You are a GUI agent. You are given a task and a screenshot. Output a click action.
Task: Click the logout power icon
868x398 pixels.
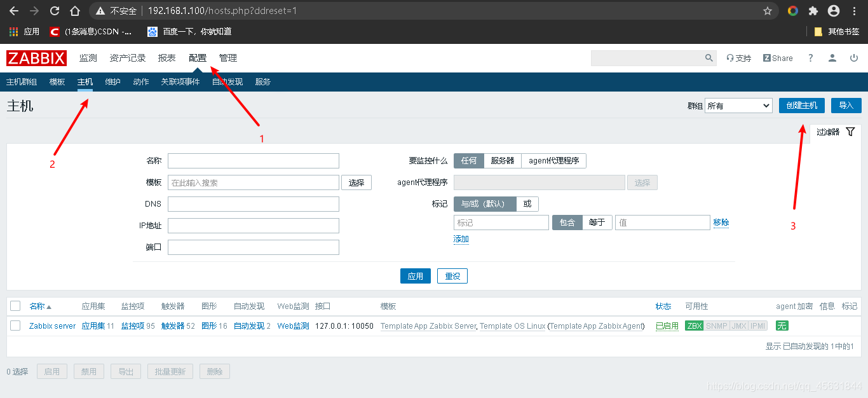point(854,58)
